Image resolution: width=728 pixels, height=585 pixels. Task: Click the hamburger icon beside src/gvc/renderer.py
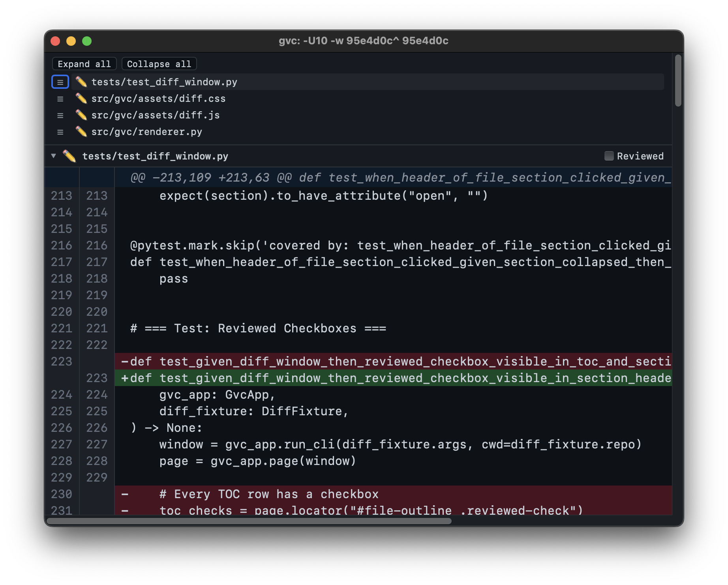[x=60, y=132]
